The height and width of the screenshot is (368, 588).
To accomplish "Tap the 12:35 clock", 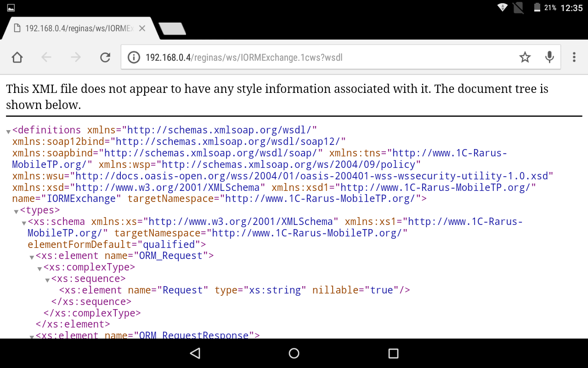I will [571, 8].
